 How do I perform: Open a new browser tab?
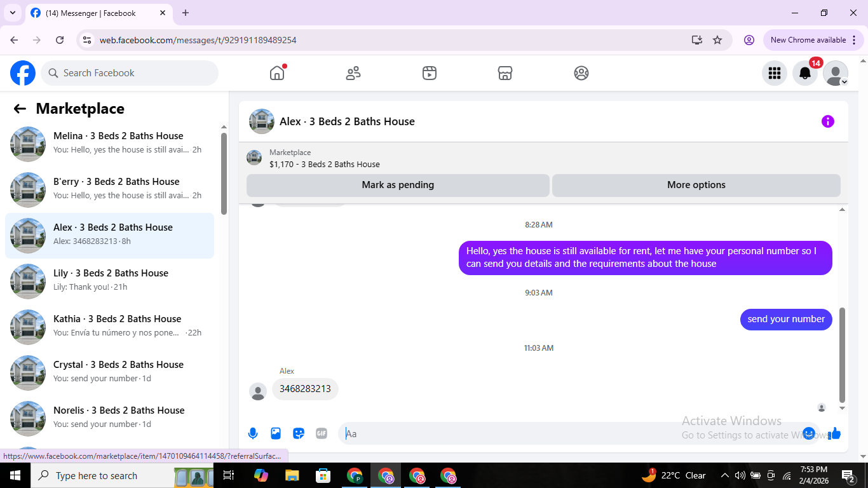tap(186, 13)
